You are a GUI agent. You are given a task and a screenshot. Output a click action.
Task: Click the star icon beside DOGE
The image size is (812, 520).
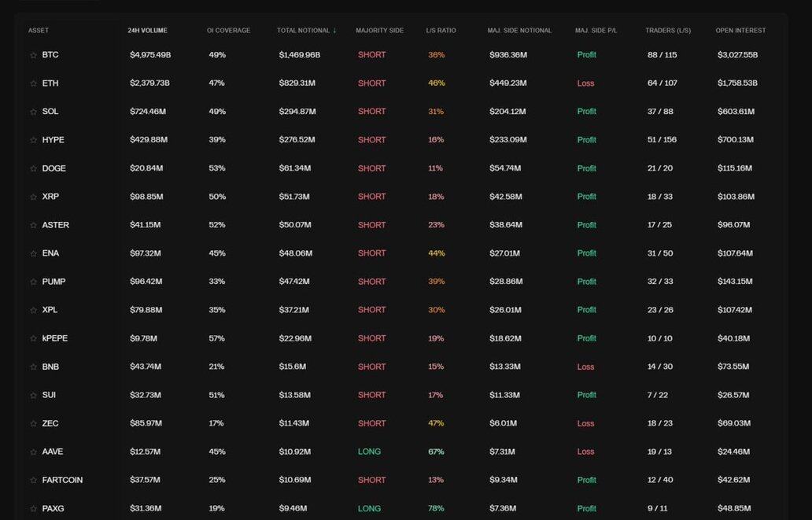tap(33, 168)
